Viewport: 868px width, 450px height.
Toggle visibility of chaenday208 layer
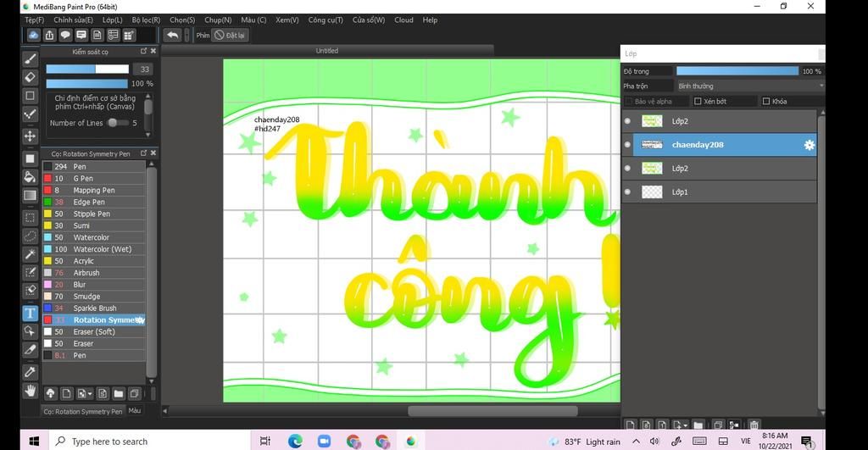point(627,144)
